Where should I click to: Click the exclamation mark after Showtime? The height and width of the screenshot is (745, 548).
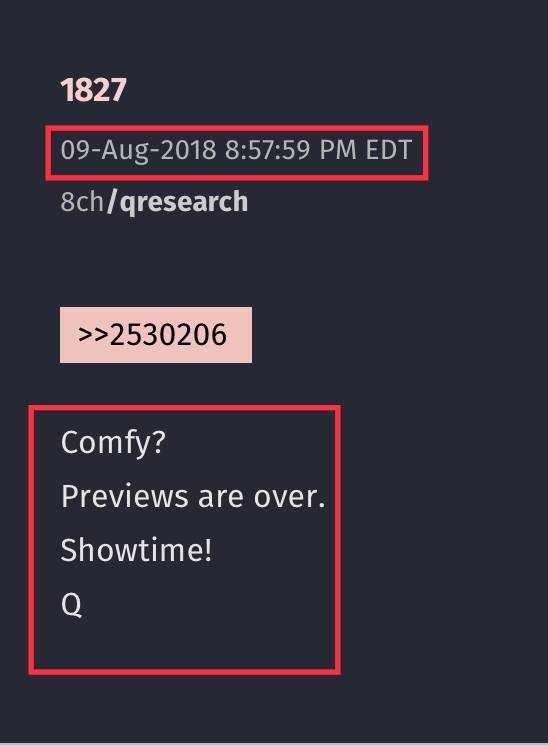[x=207, y=550]
